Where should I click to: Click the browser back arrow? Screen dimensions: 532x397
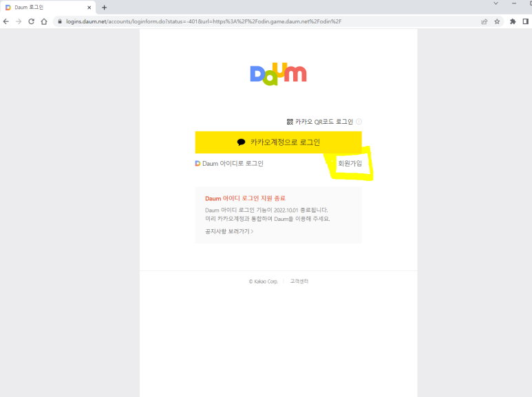pos(6,21)
